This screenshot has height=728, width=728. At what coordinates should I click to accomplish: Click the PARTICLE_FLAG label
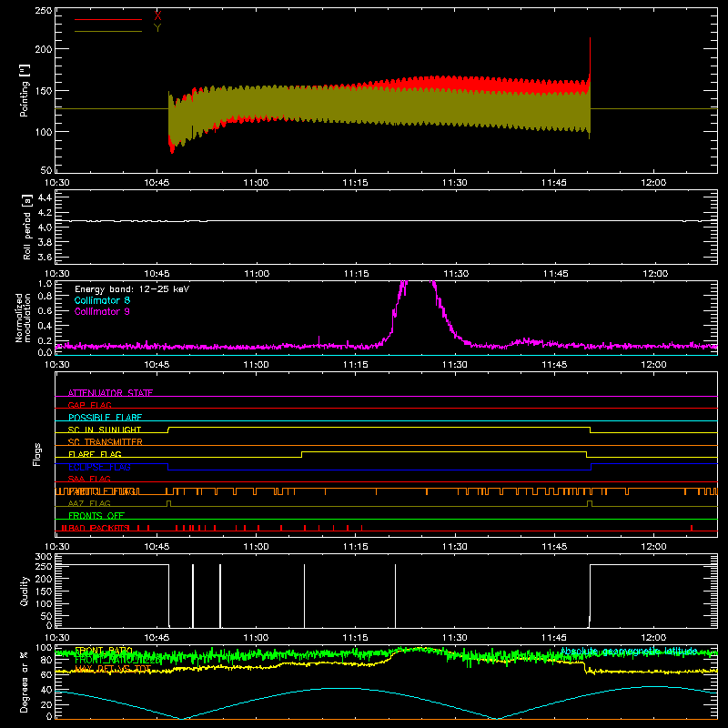point(102,491)
